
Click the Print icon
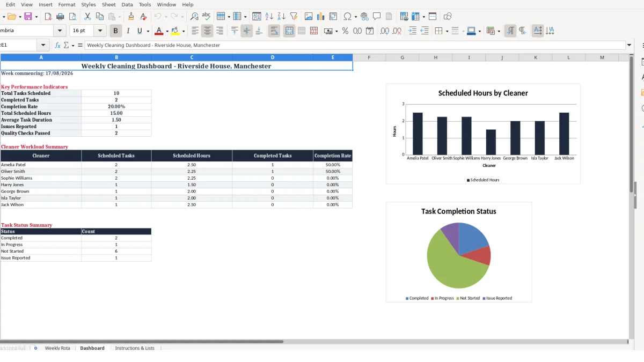pos(60,17)
